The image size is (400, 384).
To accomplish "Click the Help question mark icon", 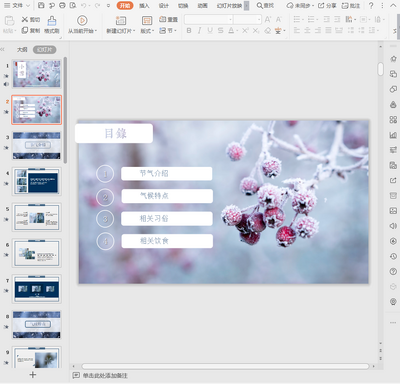I will click(371, 5).
